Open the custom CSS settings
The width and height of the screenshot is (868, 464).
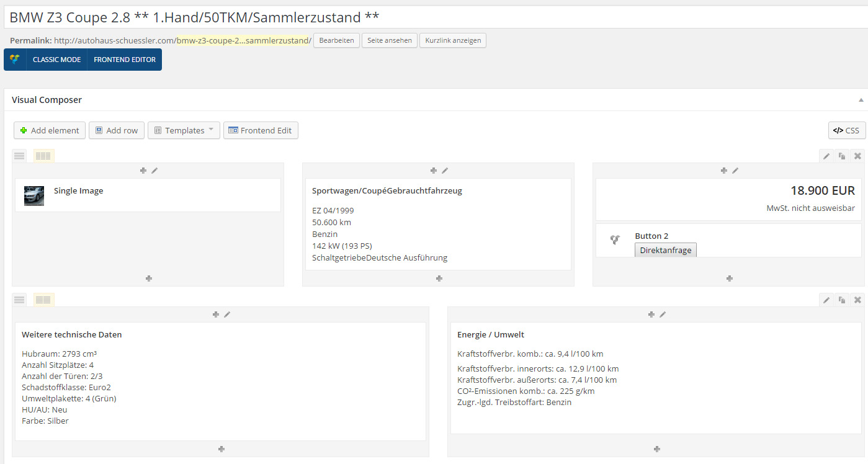coord(847,130)
